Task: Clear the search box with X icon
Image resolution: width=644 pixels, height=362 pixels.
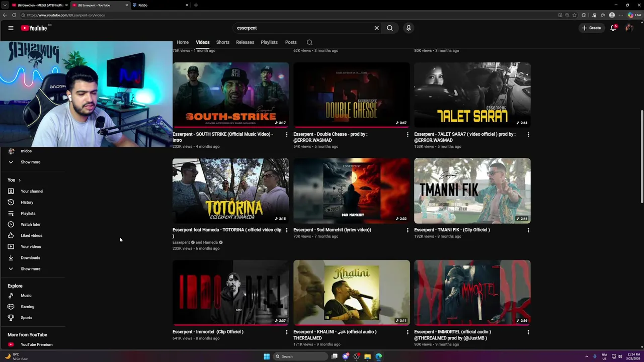Action: click(x=376, y=28)
